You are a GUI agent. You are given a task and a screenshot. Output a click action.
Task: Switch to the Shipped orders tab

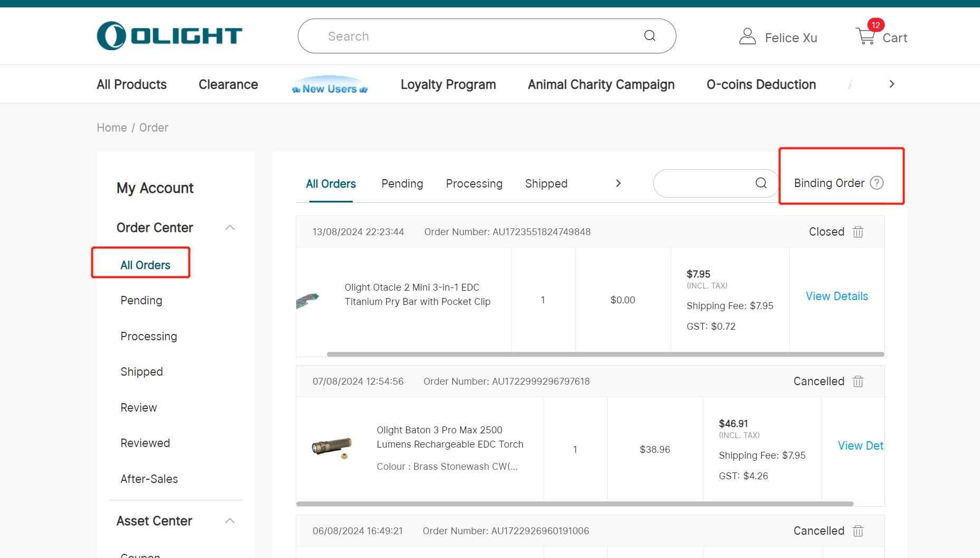(546, 183)
